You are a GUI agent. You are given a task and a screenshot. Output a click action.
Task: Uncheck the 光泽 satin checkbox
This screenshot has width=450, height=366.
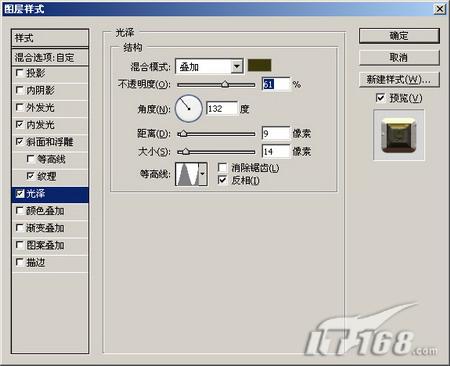[x=20, y=194]
